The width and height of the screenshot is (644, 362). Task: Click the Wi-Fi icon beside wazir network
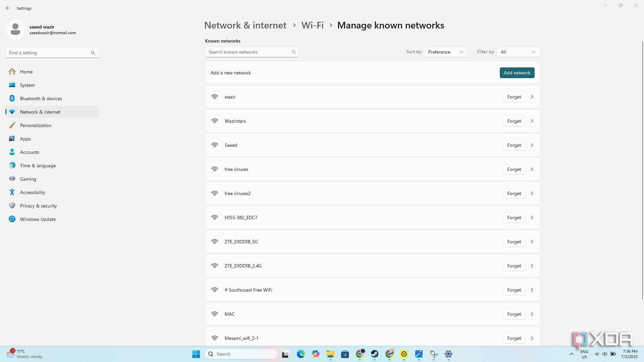coord(215,97)
